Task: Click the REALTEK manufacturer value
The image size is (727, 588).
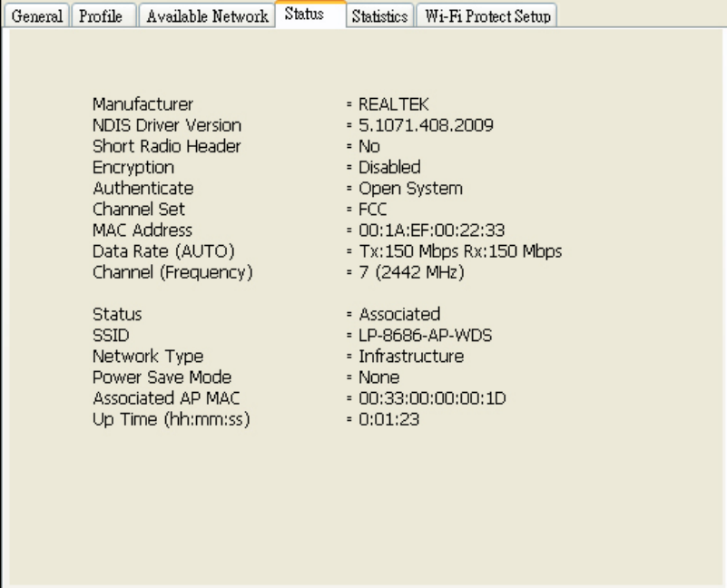Action: tap(394, 105)
